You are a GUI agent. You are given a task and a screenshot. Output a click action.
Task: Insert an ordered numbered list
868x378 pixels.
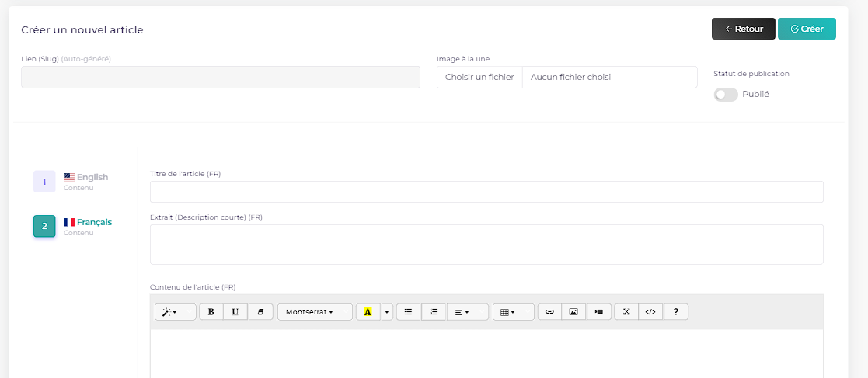(434, 312)
